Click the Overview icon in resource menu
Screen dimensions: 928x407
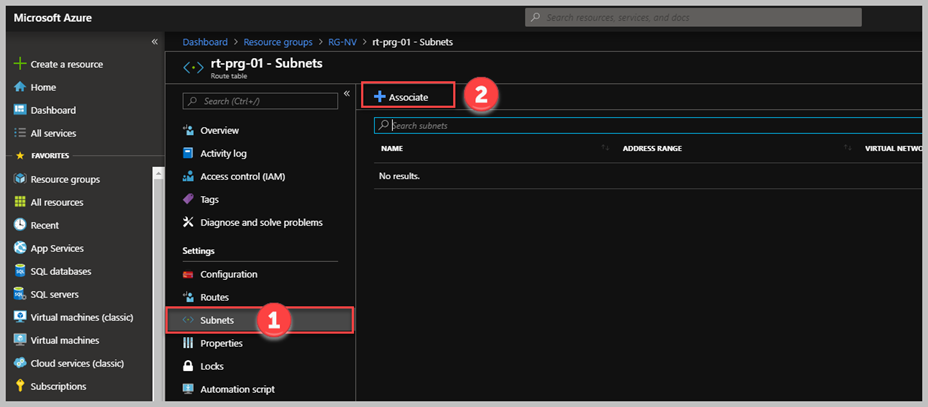(188, 130)
